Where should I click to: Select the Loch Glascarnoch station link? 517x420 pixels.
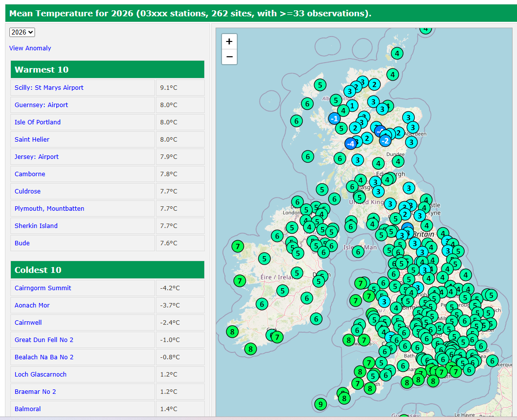coord(40,374)
